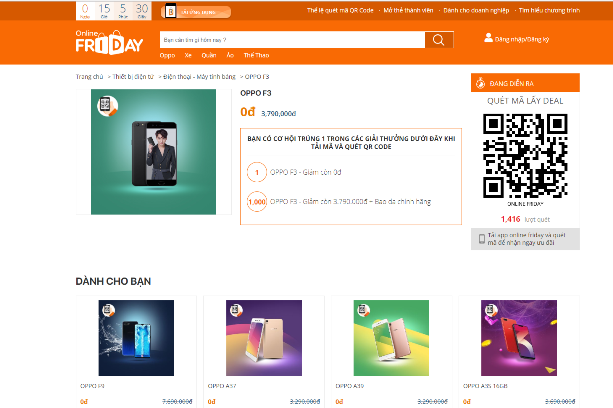Click the 1,416 lượt quét counter
613x408 pixels.
(x=525, y=219)
